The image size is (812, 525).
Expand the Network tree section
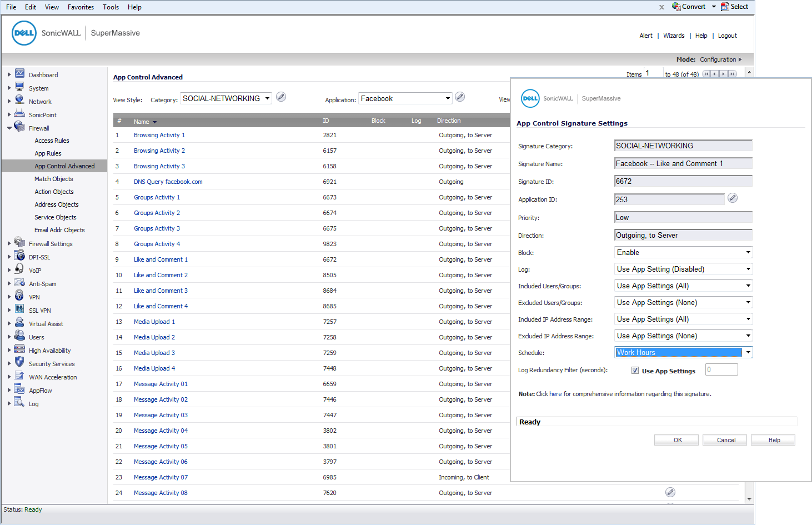click(9, 102)
